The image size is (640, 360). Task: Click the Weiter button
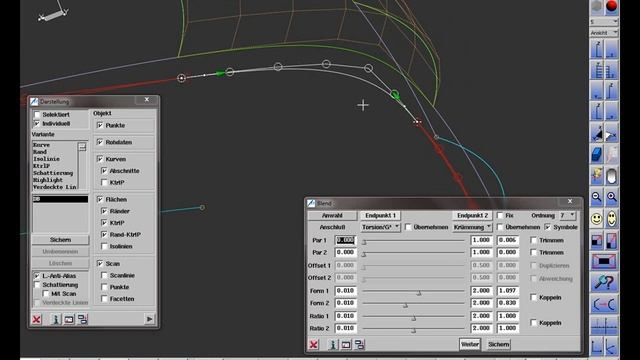(x=470, y=344)
